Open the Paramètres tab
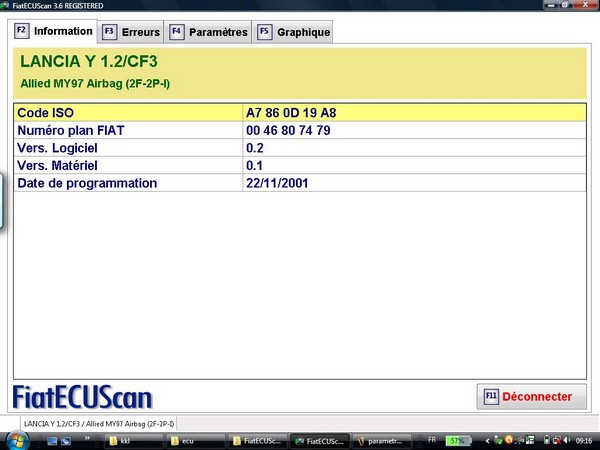This screenshot has width=600, height=450. coord(208,32)
